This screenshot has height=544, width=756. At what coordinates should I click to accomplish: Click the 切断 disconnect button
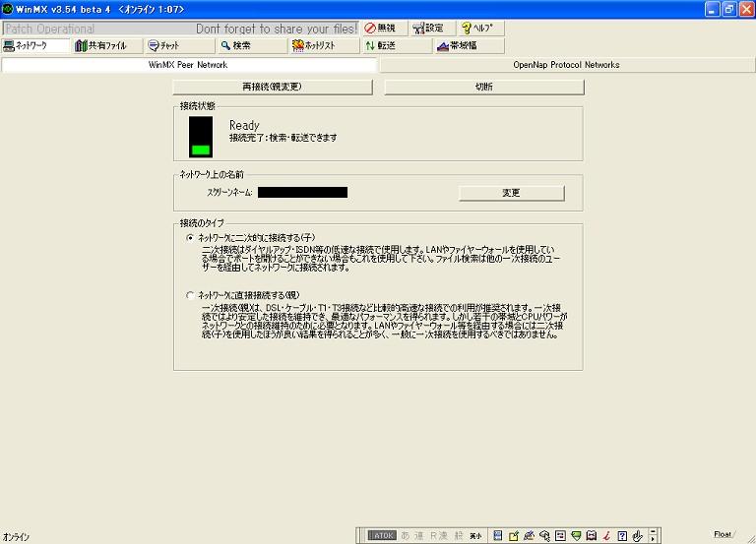tap(483, 87)
